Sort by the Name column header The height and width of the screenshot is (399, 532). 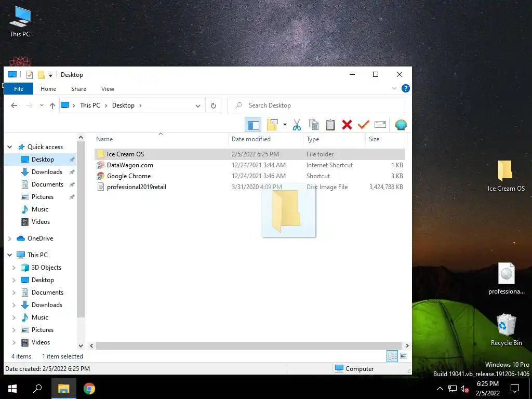[161, 139]
